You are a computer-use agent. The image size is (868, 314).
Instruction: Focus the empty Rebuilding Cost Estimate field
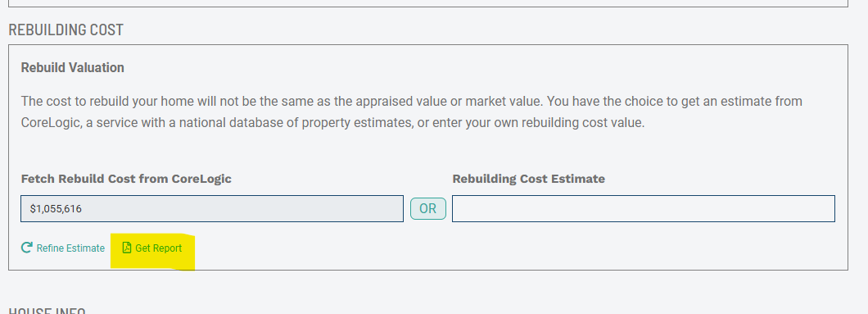[x=644, y=209]
